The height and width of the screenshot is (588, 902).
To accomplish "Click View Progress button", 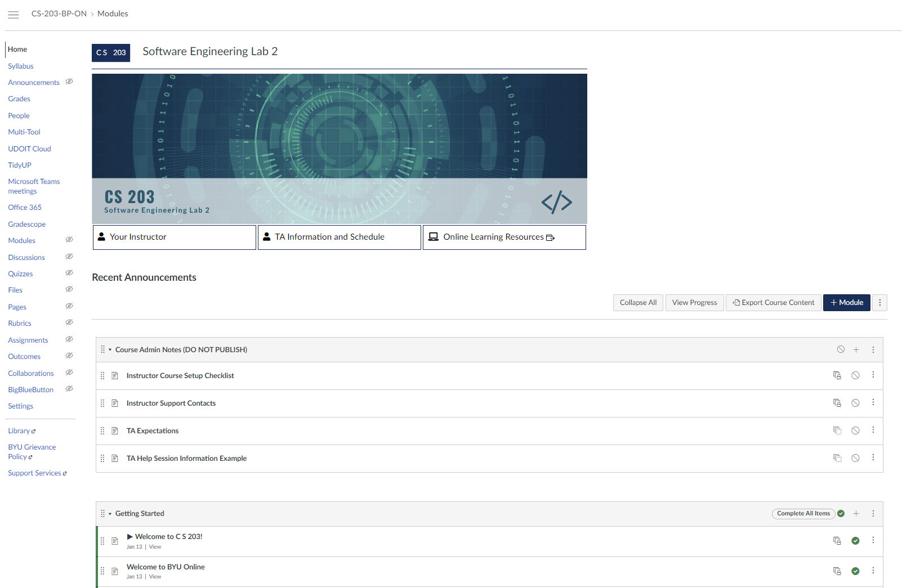I will click(694, 303).
